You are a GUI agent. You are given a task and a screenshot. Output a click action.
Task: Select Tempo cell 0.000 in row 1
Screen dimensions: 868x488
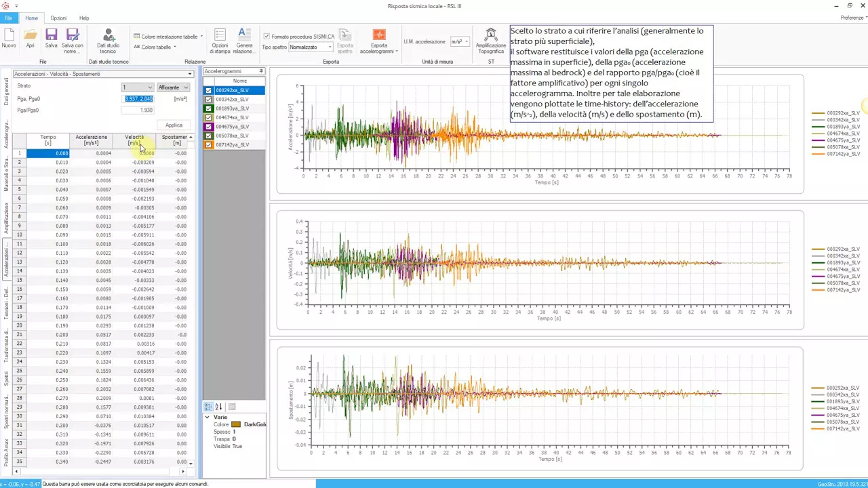tap(48, 153)
